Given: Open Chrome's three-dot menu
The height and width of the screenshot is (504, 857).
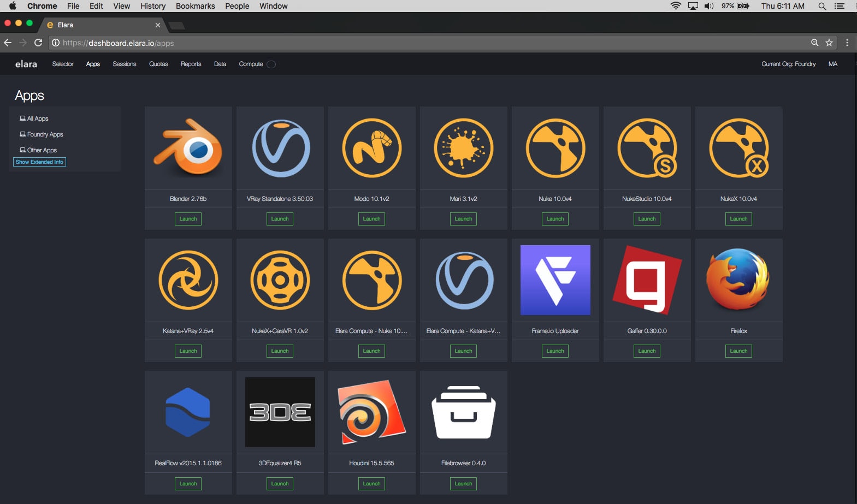Looking at the screenshot, I should [847, 43].
